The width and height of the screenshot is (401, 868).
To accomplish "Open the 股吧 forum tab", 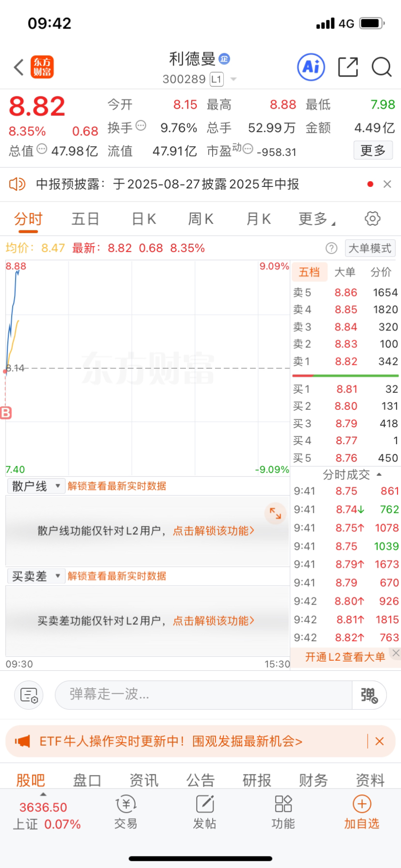I will [x=31, y=780].
